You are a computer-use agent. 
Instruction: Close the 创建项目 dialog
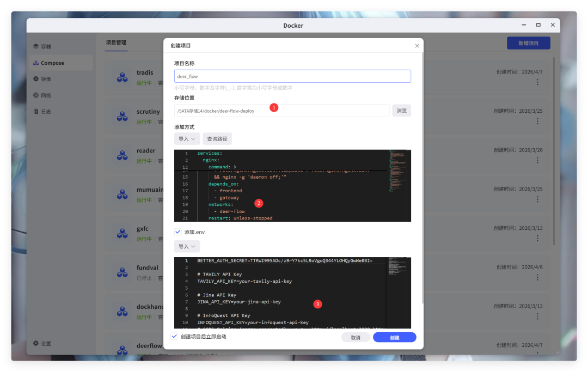point(417,46)
